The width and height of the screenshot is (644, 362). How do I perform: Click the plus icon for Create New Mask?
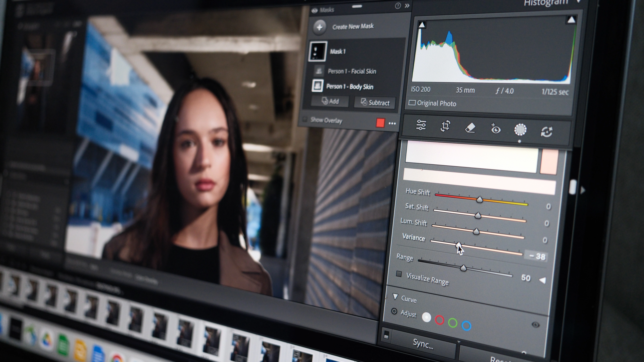319,27
